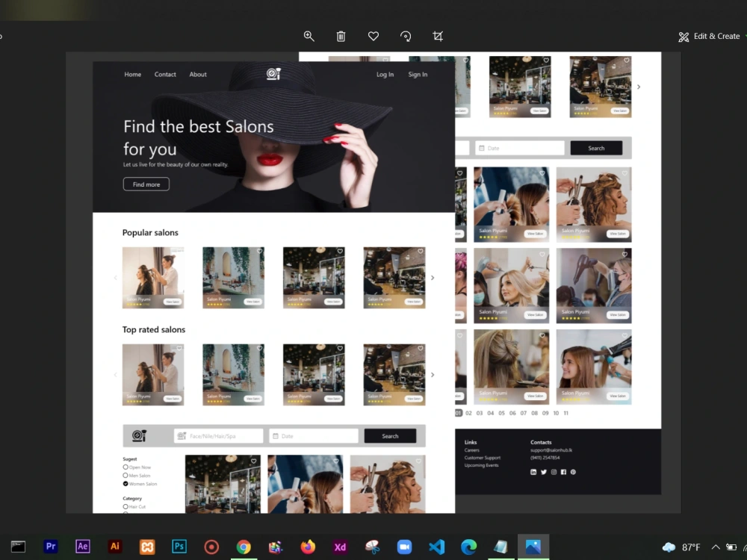
Task: Click the Photos app icon in the taskbar
Action: [x=533, y=547]
